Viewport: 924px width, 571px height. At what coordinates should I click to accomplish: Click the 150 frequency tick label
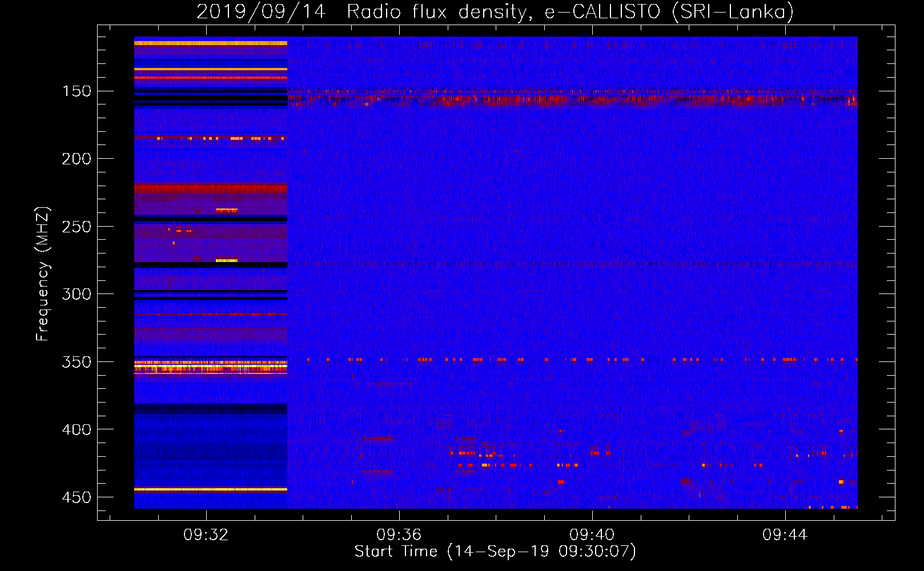[x=77, y=91]
